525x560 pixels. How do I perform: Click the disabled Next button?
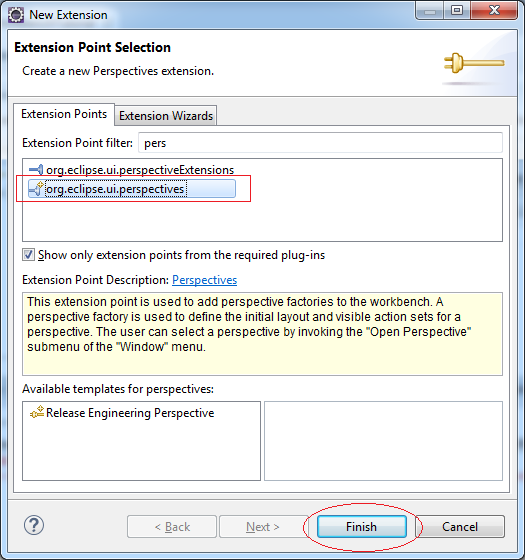[x=263, y=527]
